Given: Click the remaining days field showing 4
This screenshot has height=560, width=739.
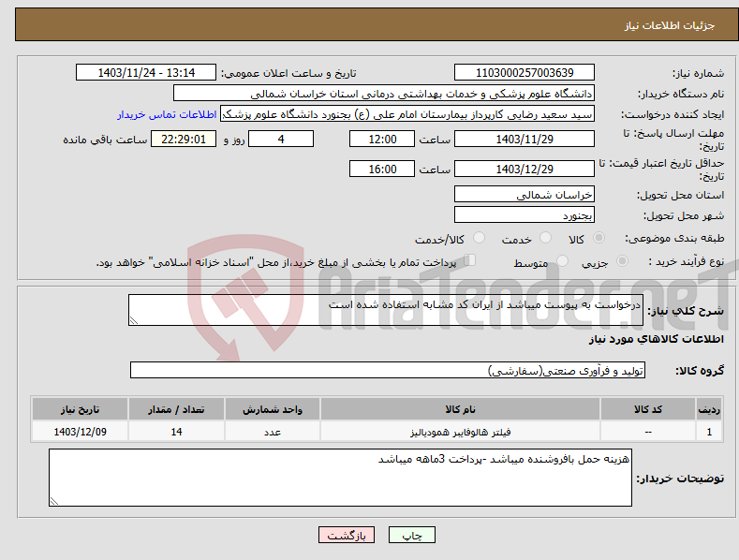Looking at the screenshot, I should click(281, 139).
